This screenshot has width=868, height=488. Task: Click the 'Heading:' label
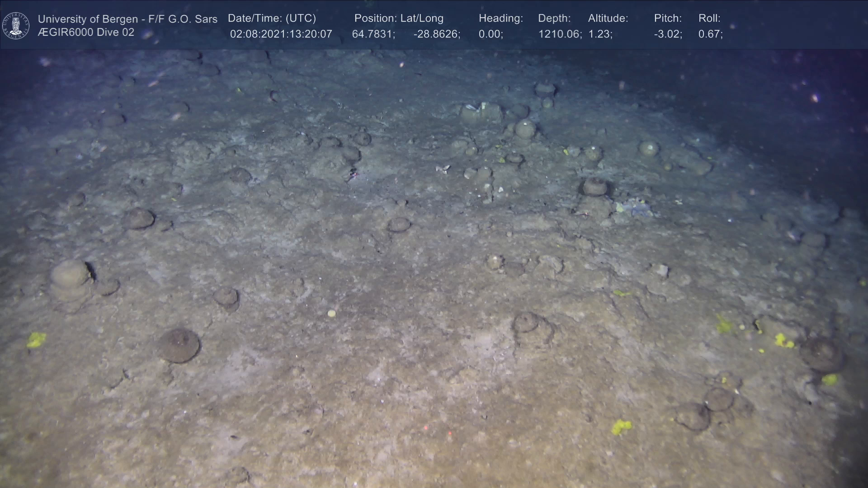(x=500, y=19)
